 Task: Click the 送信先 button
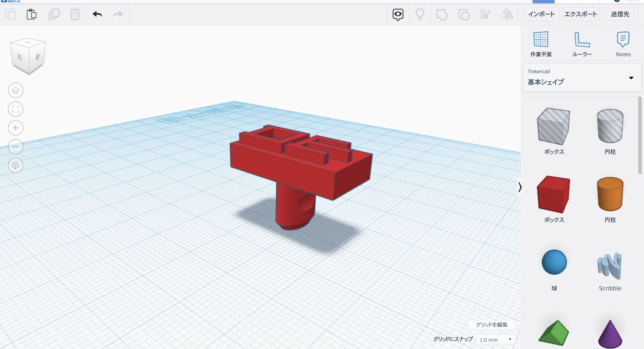[620, 14]
